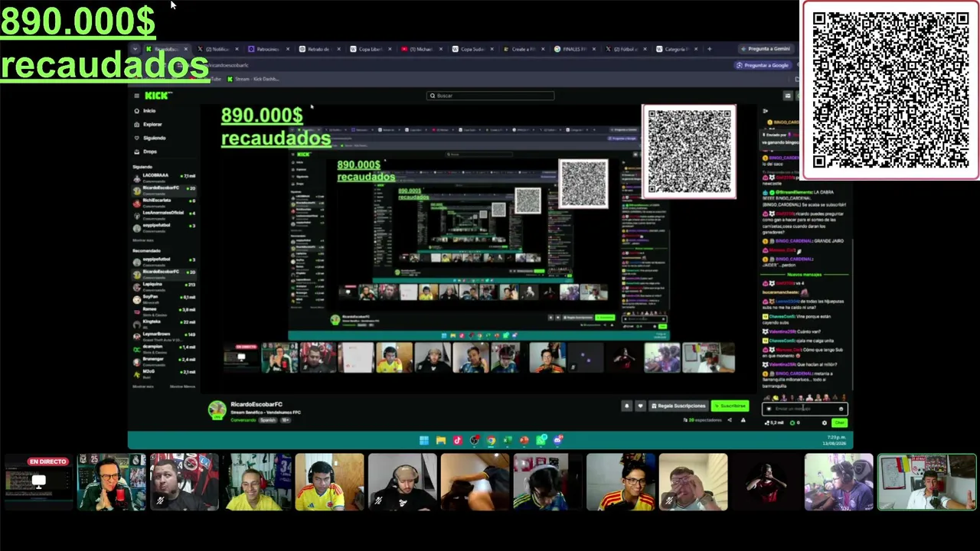Screen dimensions: 980x551
Task: Open LosAnormalesOficial channel in sidebar
Action: [x=164, y=214]
